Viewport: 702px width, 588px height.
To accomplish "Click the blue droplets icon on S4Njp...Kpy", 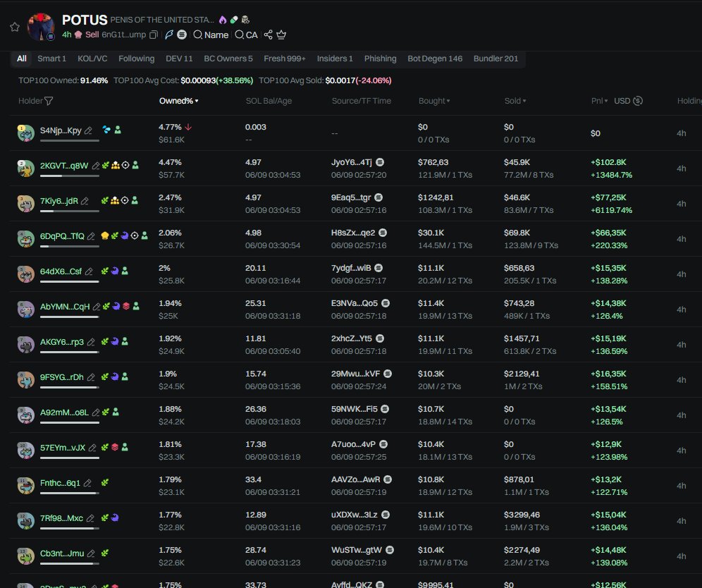I will click(x=106, y=130).
